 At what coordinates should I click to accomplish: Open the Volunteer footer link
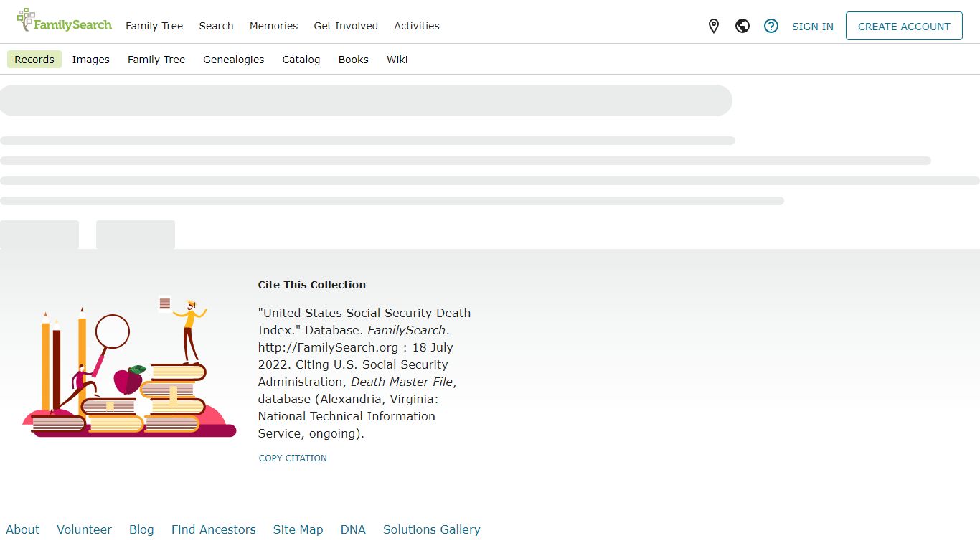84,529
